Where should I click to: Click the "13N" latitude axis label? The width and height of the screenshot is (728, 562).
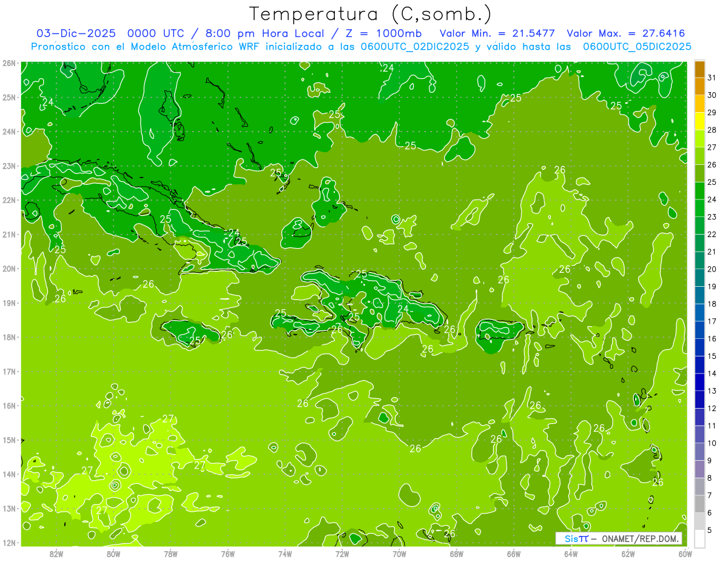tap(9, 508)
